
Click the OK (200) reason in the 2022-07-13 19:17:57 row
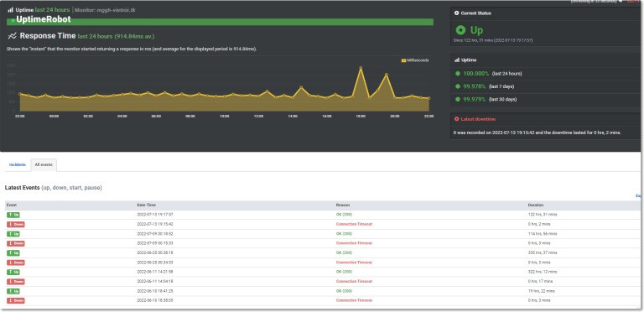point(344,215)
